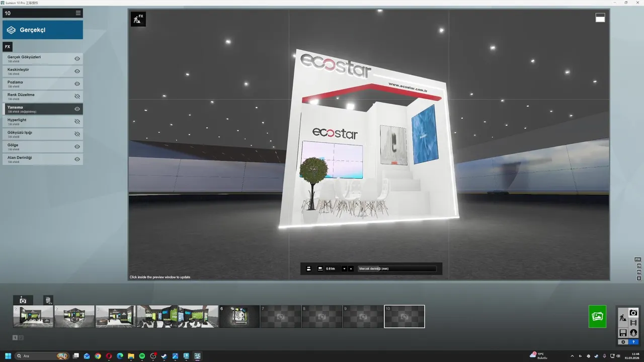Select empty photo slot 9
This screenshot has height=362, width=644.
coord(363,316)
